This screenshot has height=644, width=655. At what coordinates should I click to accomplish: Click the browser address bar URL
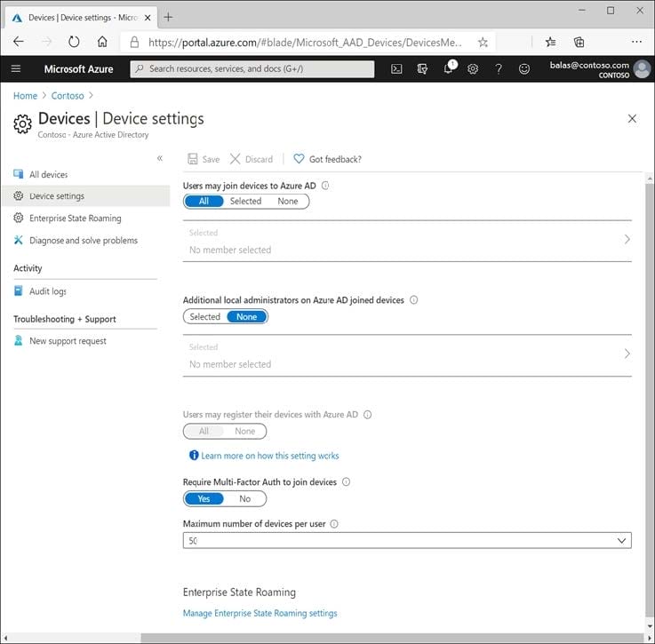305,42
